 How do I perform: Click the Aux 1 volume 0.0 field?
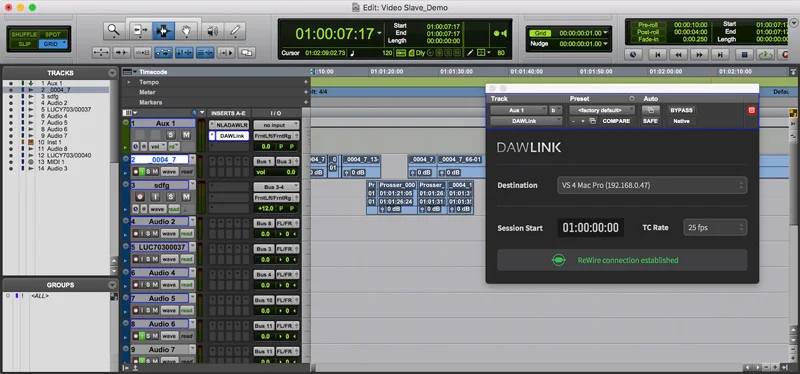[x=265, y=146]
